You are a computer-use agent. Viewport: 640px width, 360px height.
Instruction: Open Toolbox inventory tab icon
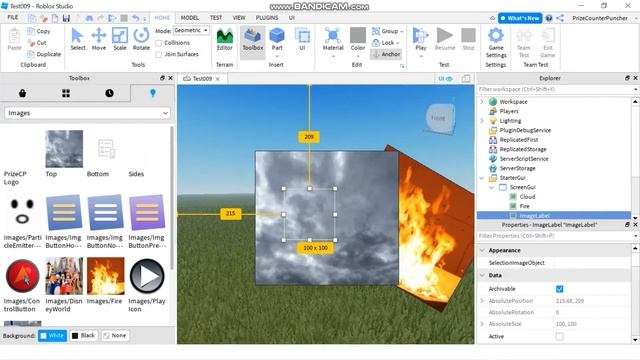click(x=22, y=93)
